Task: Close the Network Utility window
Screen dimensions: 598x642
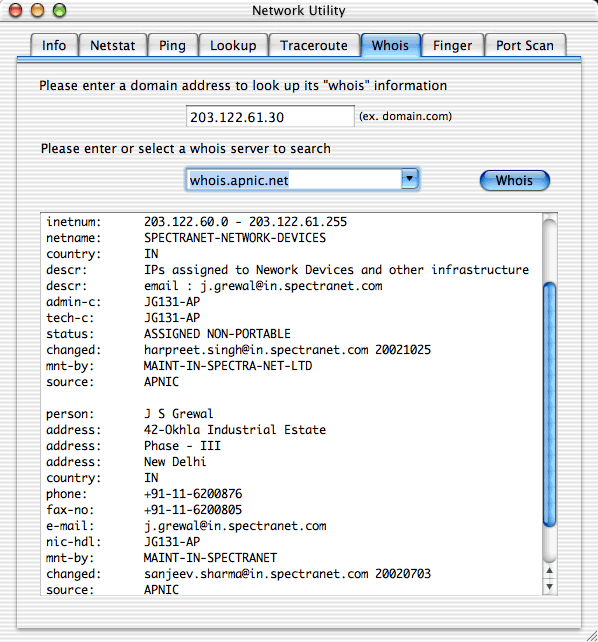Action: pyautogui.click(x=16, y=10)
